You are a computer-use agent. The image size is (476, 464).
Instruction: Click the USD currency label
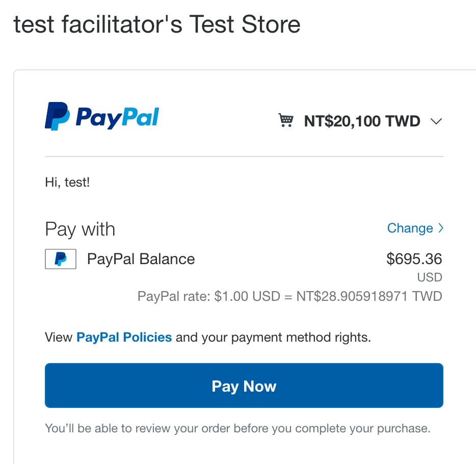[430, 277]
